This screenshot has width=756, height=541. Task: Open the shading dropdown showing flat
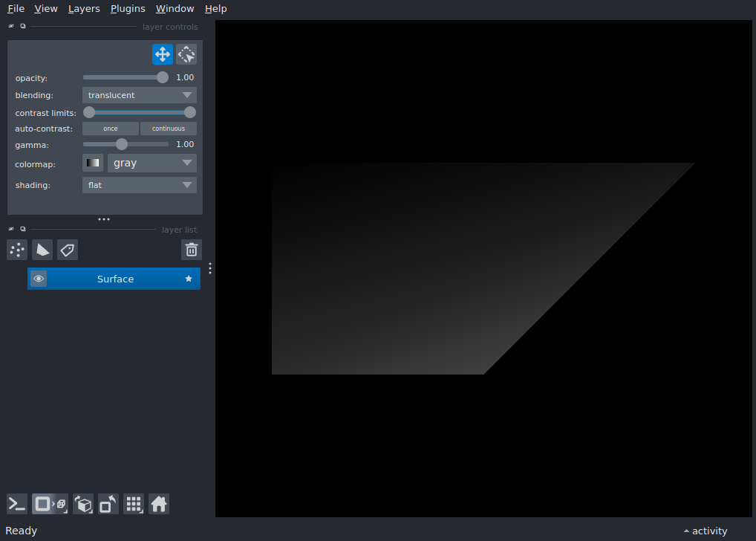[x=139, y=185]
